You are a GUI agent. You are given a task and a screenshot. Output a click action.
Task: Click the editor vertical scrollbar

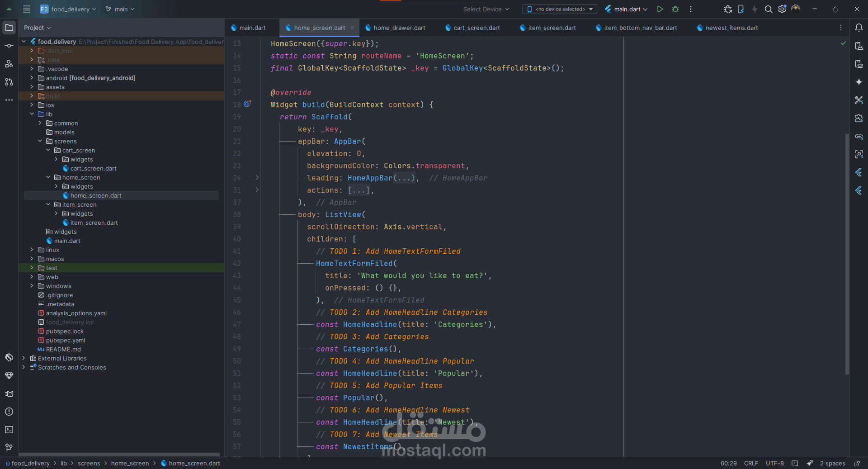[847, 253]
